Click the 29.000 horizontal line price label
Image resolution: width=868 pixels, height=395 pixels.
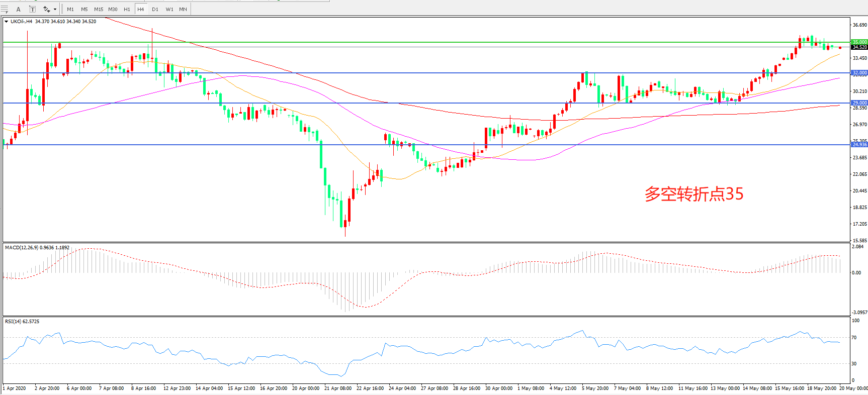[859, 103]
